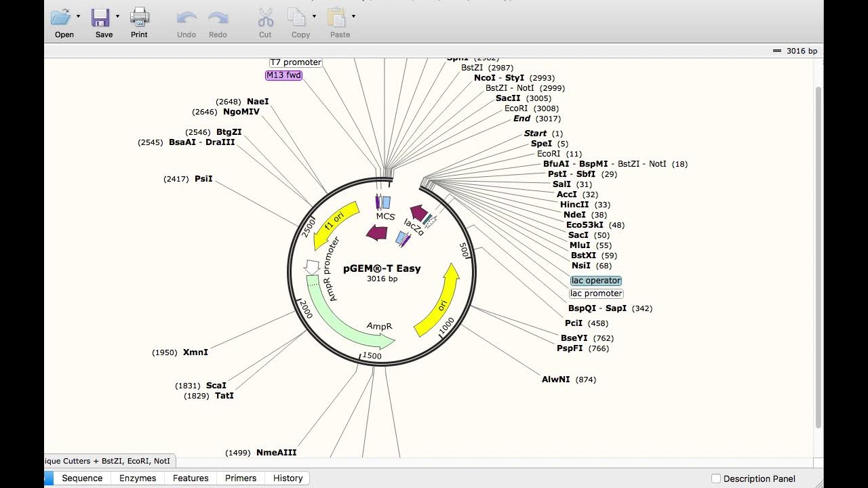Select the HincII enzyme site
Viewport: 868px width, 488px height.
tap(574, 205)
